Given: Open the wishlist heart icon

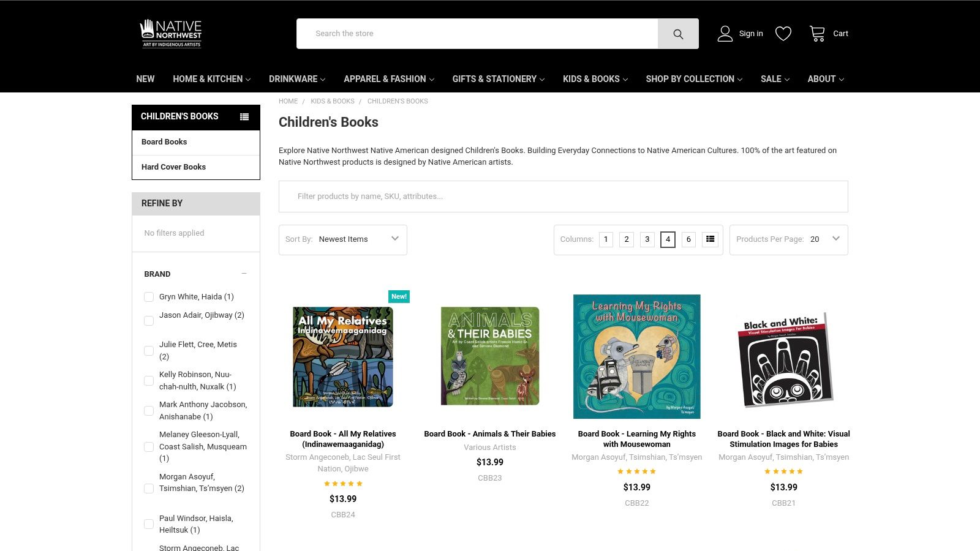Looking at the screenshot, I should point(783,34).
